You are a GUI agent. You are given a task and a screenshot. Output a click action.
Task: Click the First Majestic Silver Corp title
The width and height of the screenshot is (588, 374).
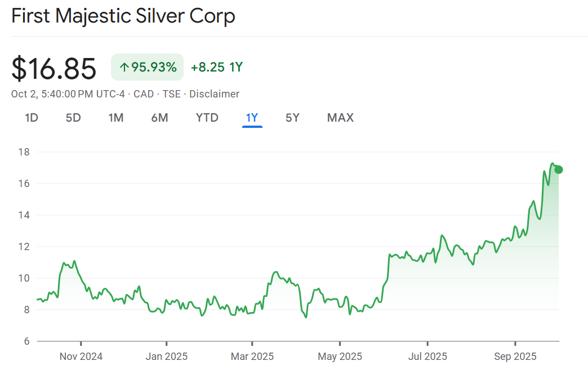coord(123,16)
